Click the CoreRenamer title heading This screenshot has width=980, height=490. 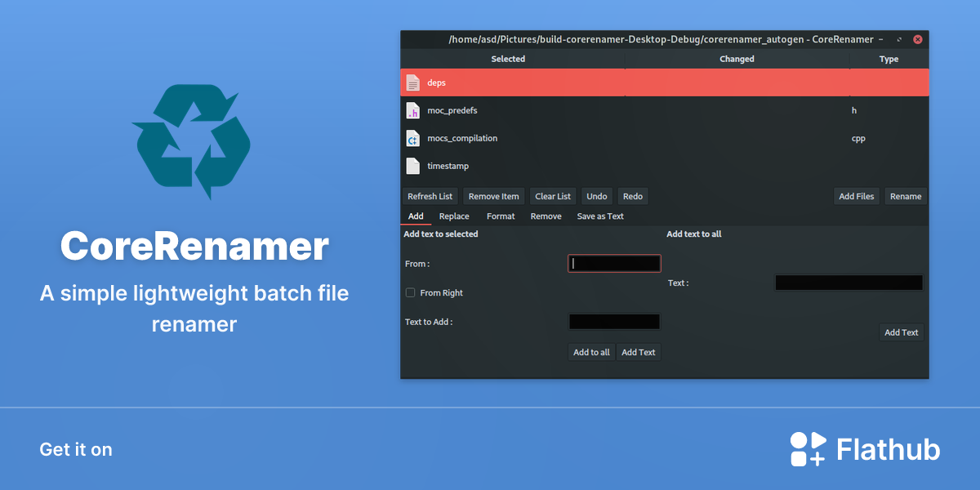(x=194, y=247)
